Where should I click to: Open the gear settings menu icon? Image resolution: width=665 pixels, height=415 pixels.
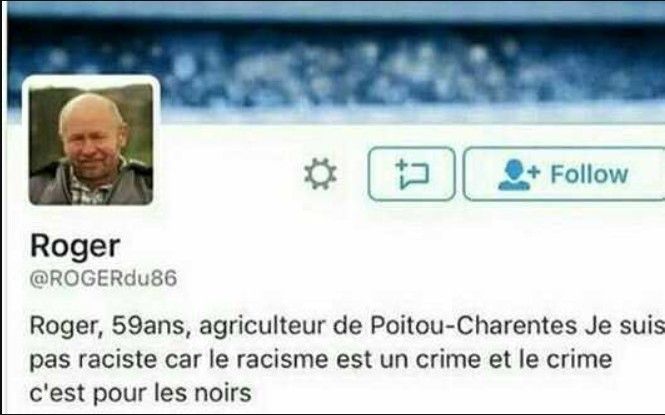320,174
